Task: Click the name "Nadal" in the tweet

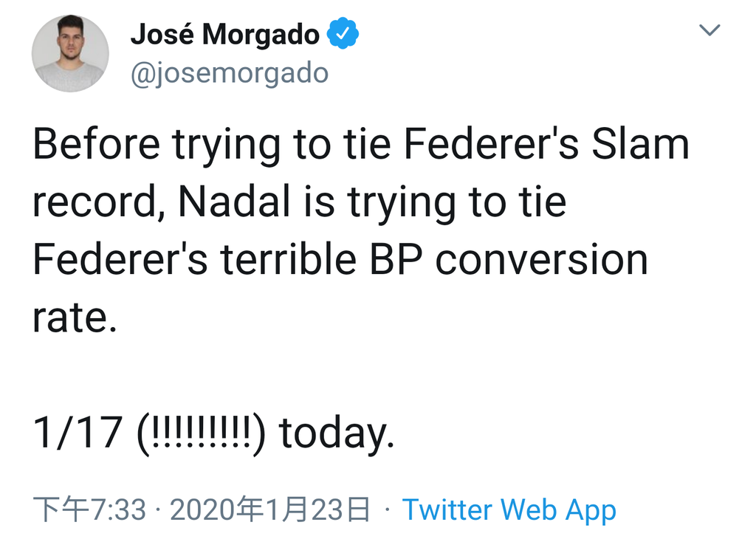Action: coord(234,202)
